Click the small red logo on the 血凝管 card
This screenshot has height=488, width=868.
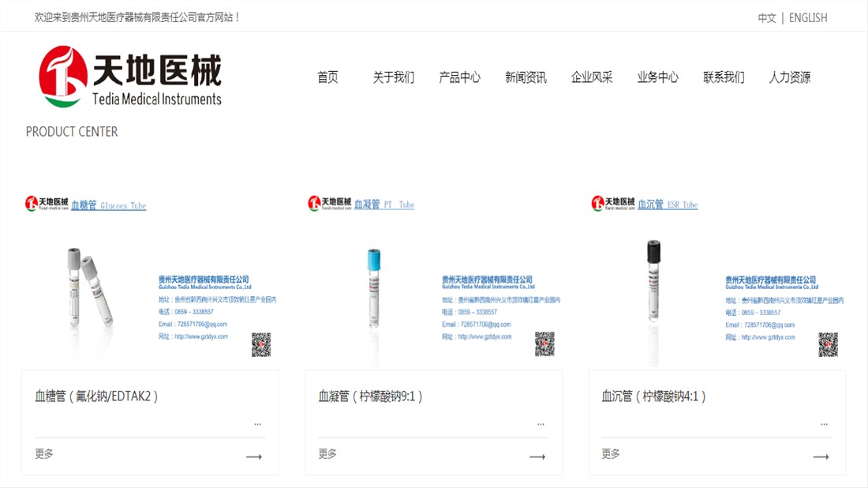click(315, 203)
